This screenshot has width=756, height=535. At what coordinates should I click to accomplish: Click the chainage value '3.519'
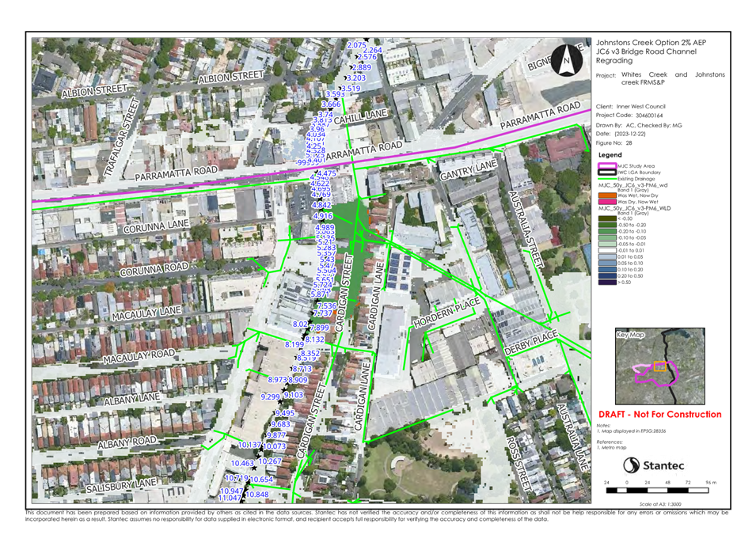click(x=351, y=88)
